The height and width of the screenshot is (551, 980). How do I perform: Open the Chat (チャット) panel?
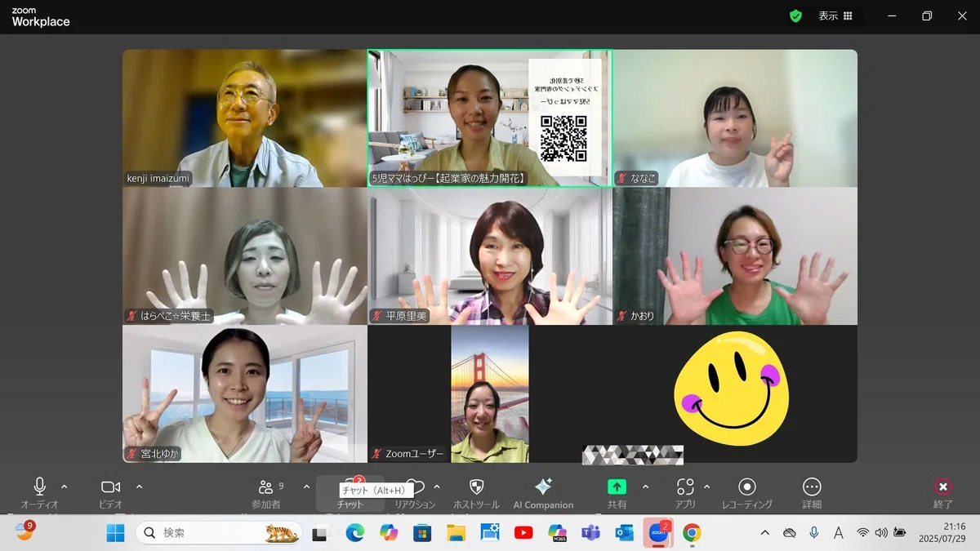(350, 494)
